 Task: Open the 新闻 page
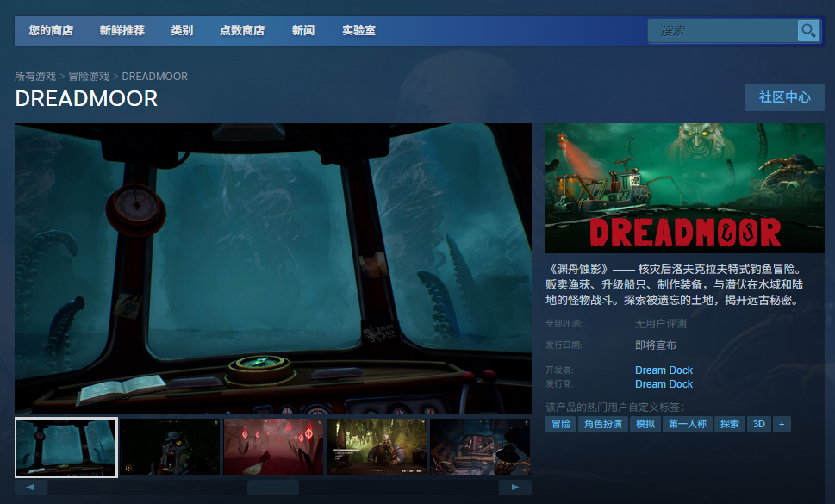303,31
